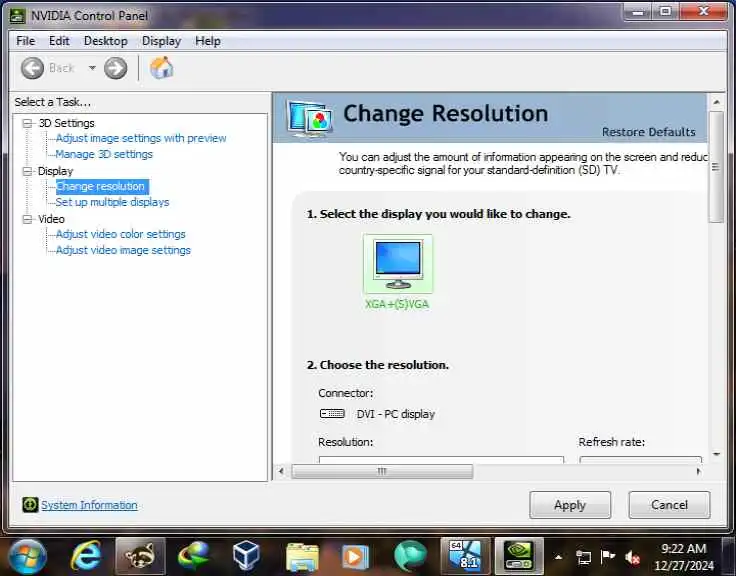Open the File menu
Viewport: 736px width, 576px height.
coord(25,41)
